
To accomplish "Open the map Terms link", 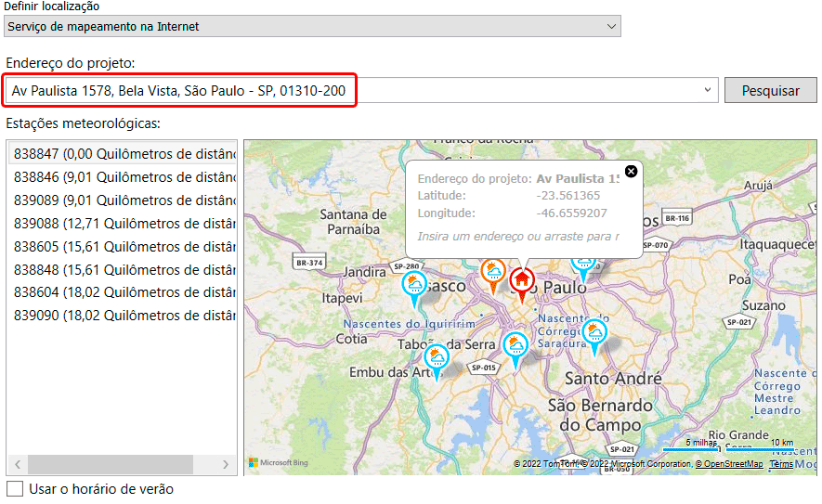I will (x=781, y=464).
